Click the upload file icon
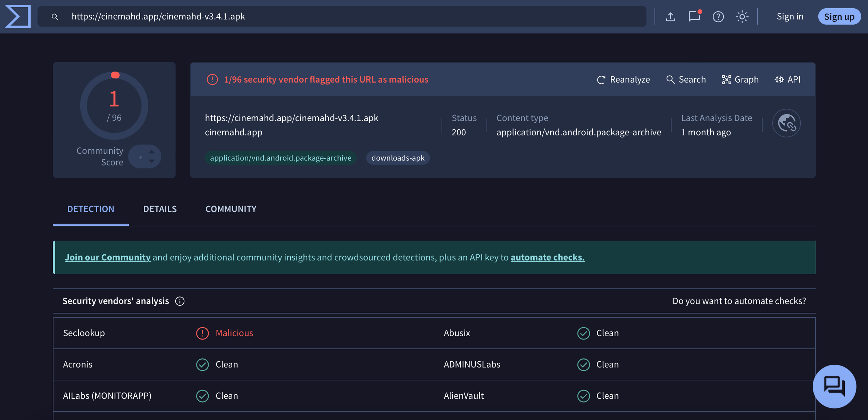 [670, 17]
